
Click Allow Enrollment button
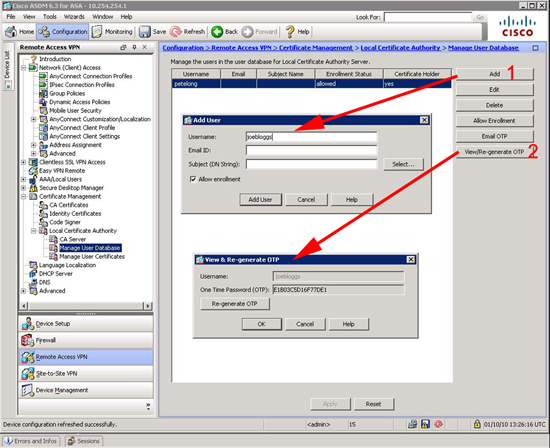(x=495, y=121)
